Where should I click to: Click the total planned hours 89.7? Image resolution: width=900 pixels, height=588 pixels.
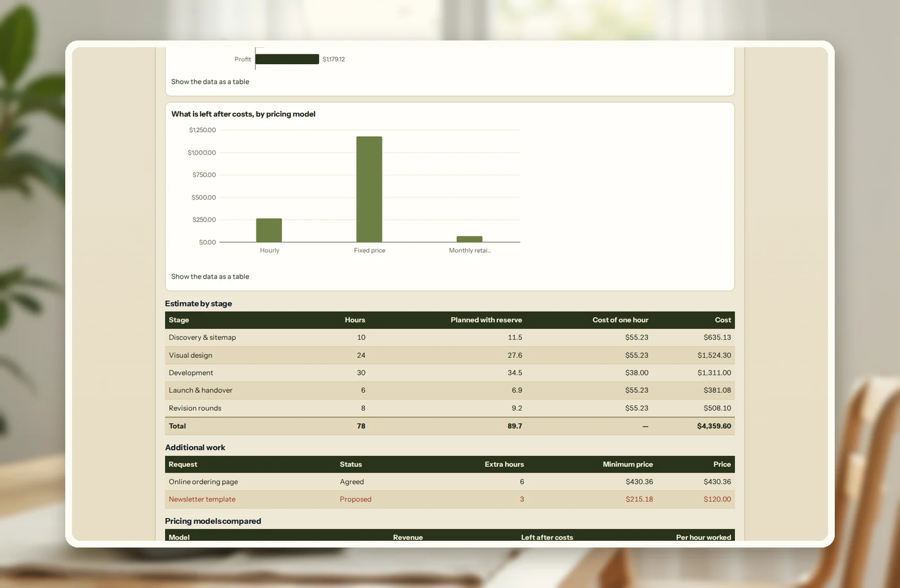515,426
